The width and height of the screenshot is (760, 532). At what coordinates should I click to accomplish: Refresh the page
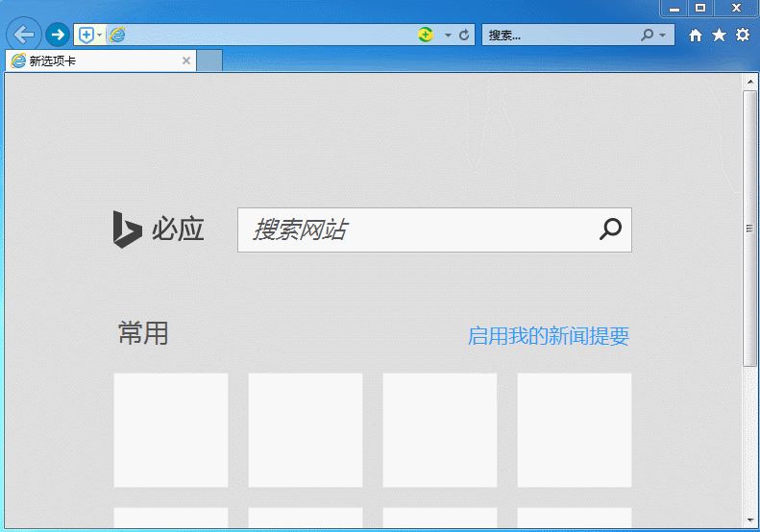(464, 35)
